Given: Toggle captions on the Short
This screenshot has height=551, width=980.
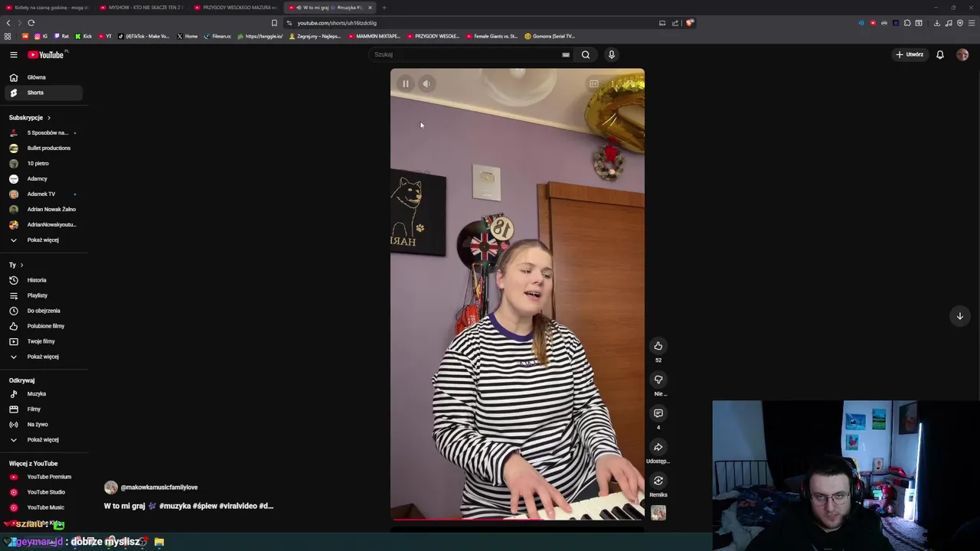Looking at the screenshot, I should coord(593,84).
